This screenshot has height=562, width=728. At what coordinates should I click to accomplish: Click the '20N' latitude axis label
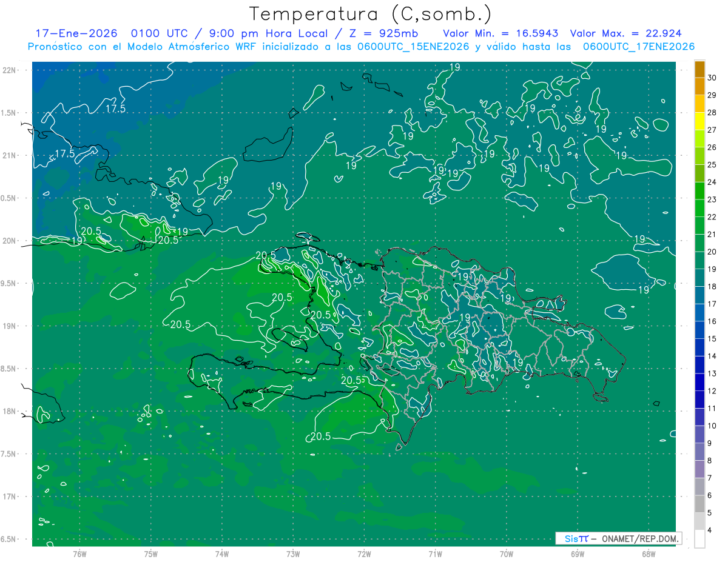tap(9, 241)
